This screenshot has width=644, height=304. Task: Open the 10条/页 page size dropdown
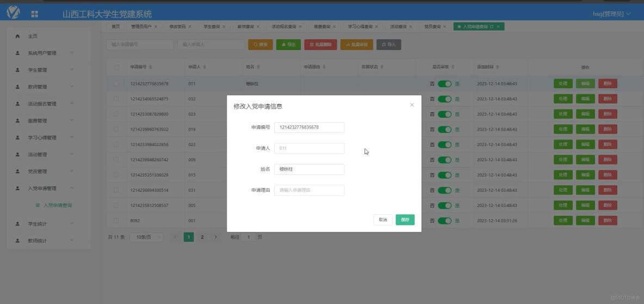click(x=146, y=238)
